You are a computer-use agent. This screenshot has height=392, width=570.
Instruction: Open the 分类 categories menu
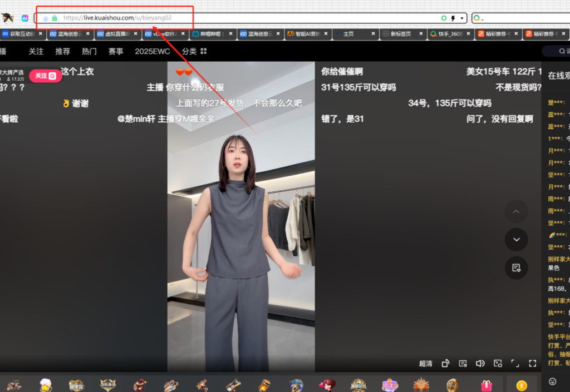tap(194, 51)
